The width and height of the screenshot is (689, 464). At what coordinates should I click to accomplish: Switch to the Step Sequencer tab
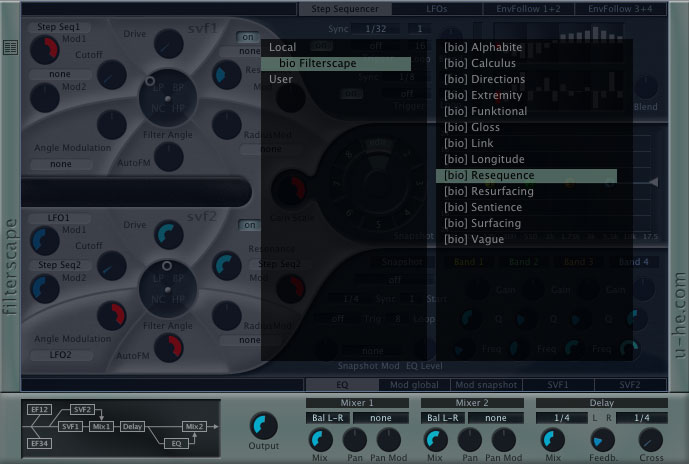[345, 9]
